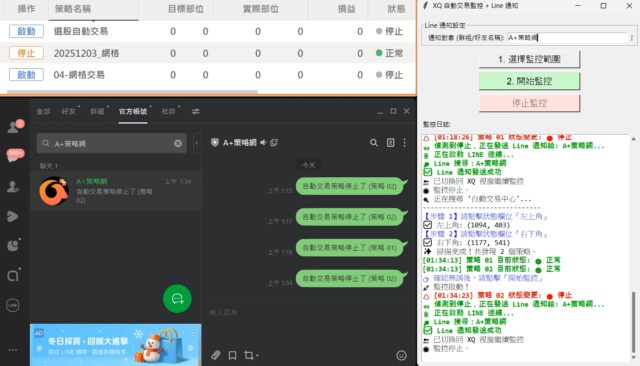The height and width of the screenshot is (366, 640).
Task: Click the 2. 開始監控 button
Action: [x=529, y=81]
